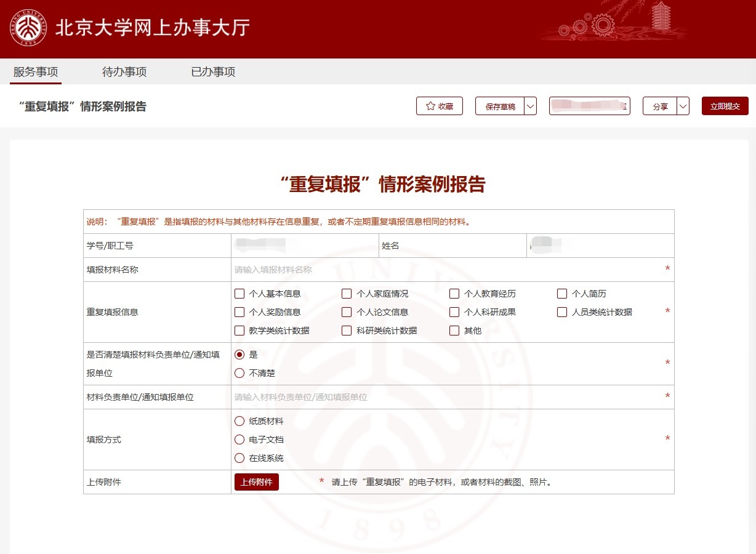This screenshot has width=756, height=554.
Task: Select the 不清楚 radio button
Action: [240, 373]
